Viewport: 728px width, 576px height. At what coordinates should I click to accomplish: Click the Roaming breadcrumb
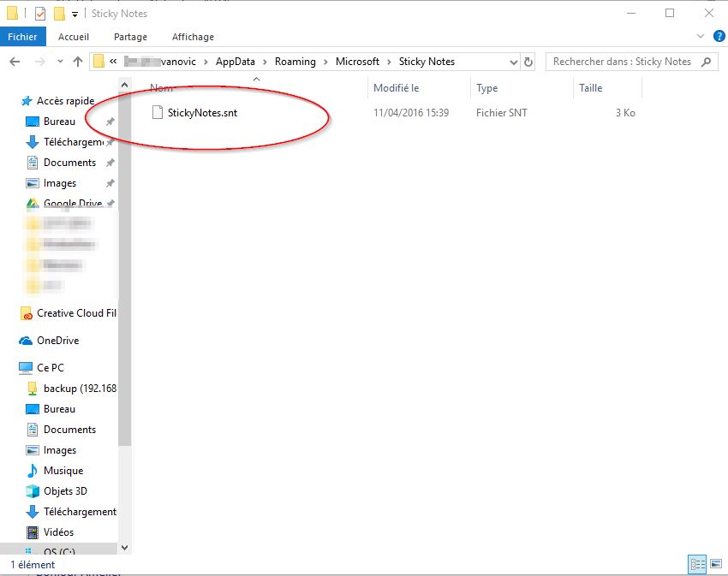pyautogui.click(x=295, y=62)
